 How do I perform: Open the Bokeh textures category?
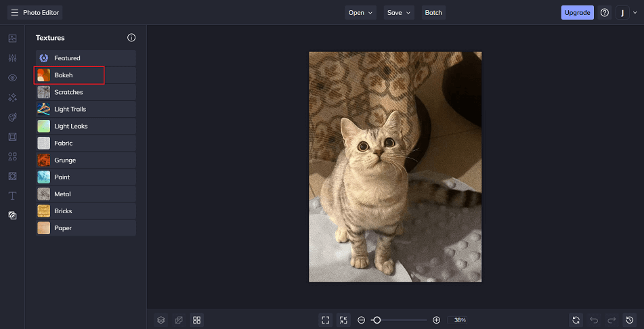click(86, 75)
